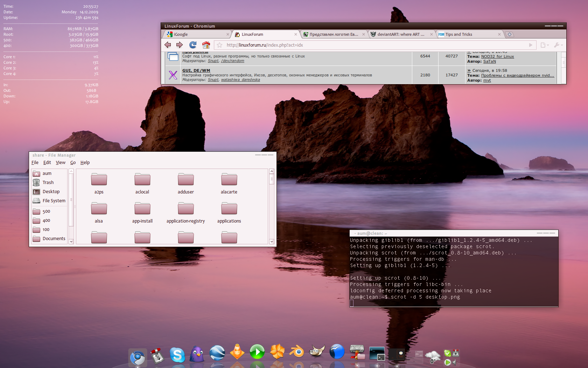The image size is (588, 368).
Task: Reload the page in Chromium
Action: (x=193, y=45)
